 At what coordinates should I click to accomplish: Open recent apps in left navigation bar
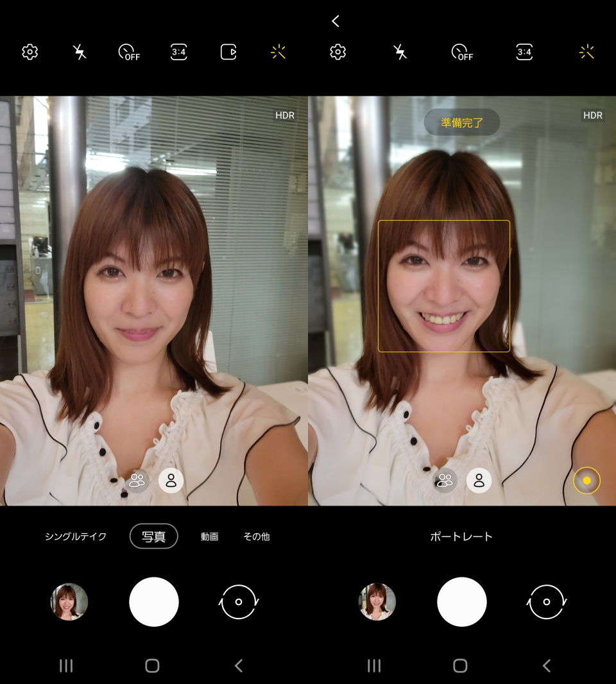click(66, 665)
